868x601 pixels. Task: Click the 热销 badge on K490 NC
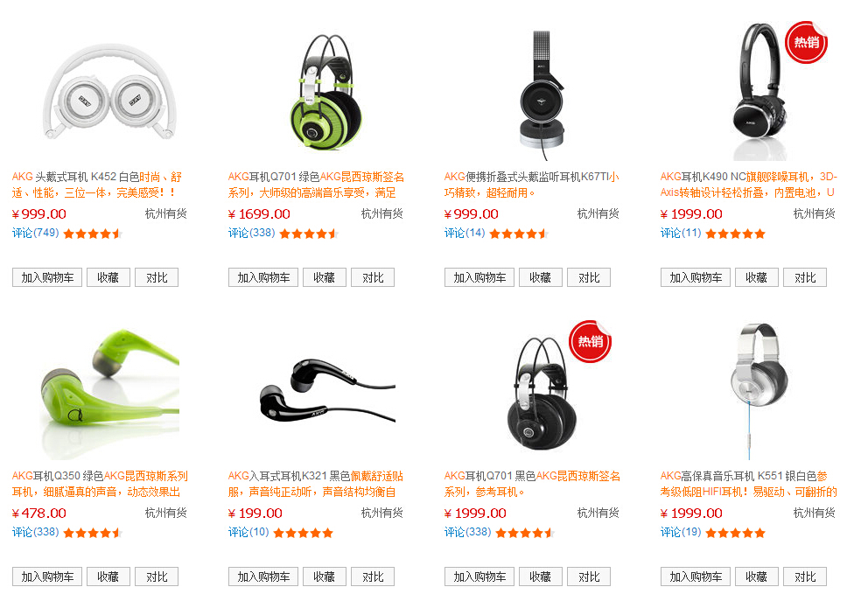[x=806, y=42]
